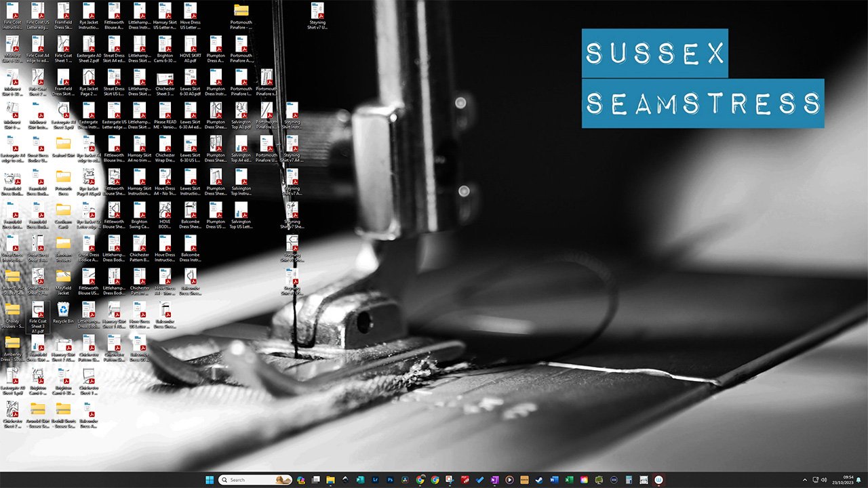Screen dimensions: 868x488
Task: Select the Chichester Sheet 3 PDF icon
Action: (165, 84)
